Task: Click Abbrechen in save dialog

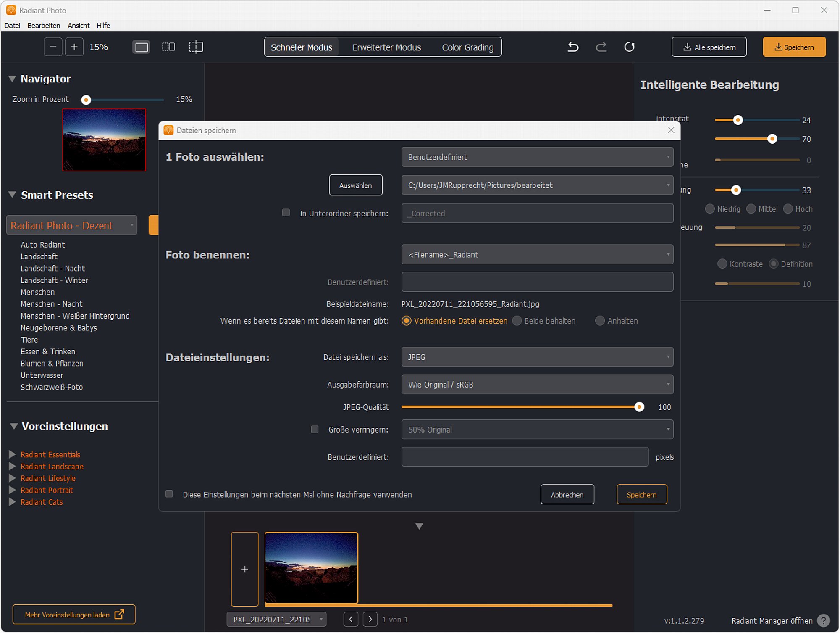Action: (567, 494)
